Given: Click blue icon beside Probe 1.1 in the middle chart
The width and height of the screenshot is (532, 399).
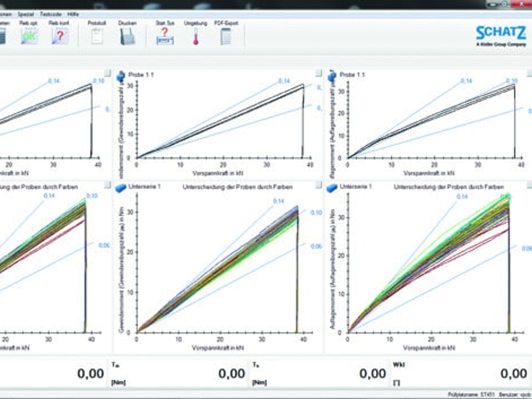Looking at the screenshot, I should (x=121, y=76).
